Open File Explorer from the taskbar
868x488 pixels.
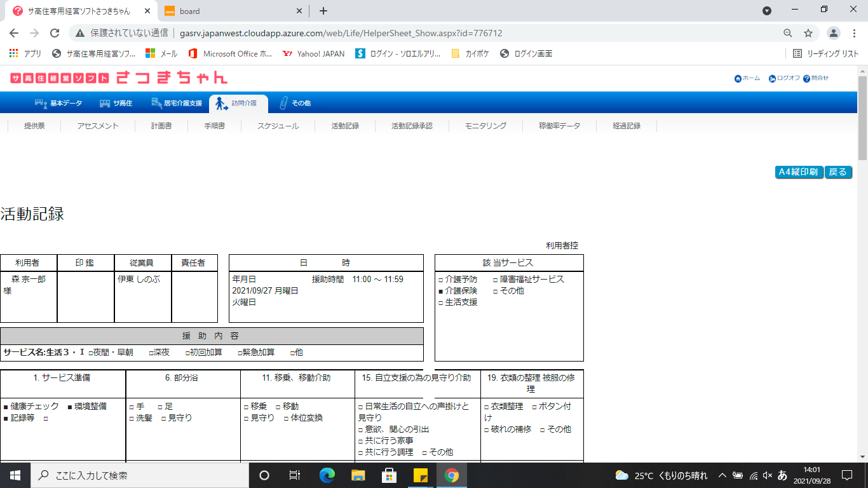(358, 475)
